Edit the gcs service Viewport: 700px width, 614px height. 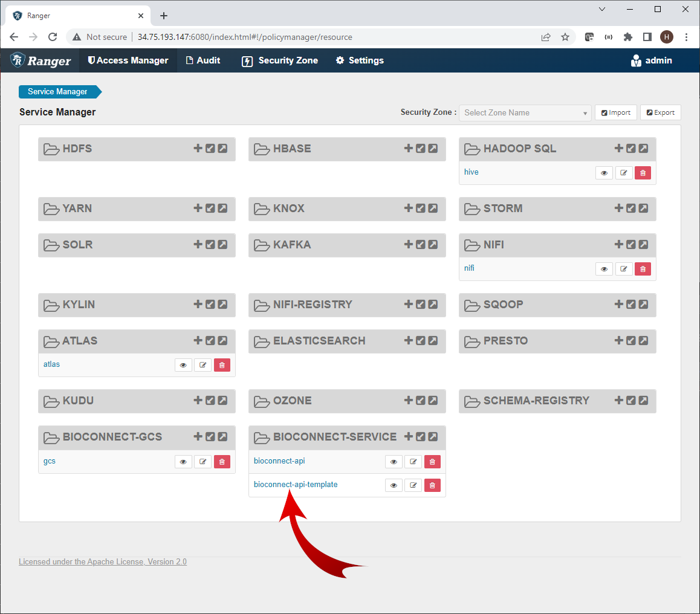point(203,462)
